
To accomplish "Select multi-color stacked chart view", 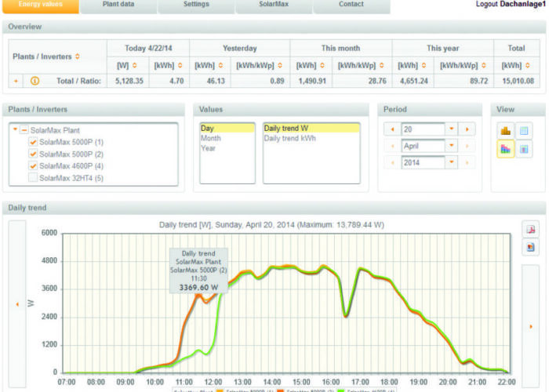I will point(505,149).
